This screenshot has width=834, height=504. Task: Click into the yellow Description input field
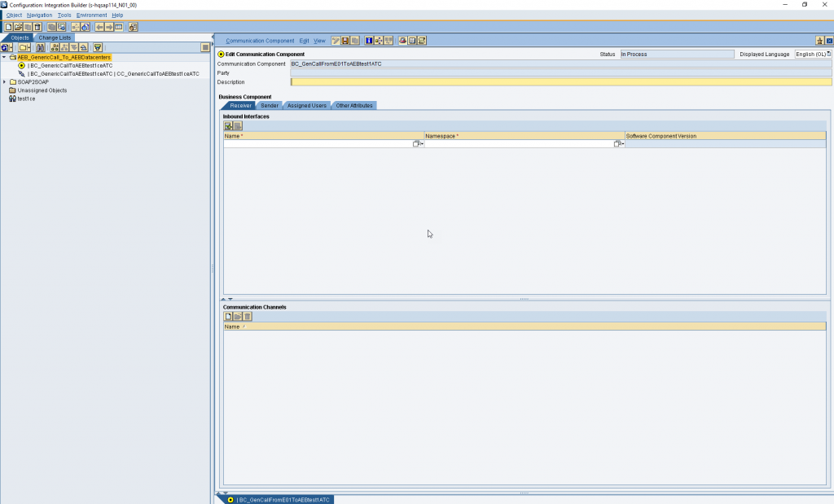pyautogui.click(x=560, y=82)
